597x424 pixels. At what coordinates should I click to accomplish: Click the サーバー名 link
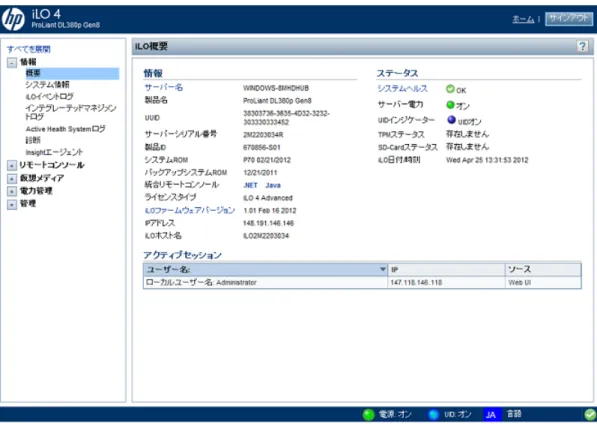164,88
